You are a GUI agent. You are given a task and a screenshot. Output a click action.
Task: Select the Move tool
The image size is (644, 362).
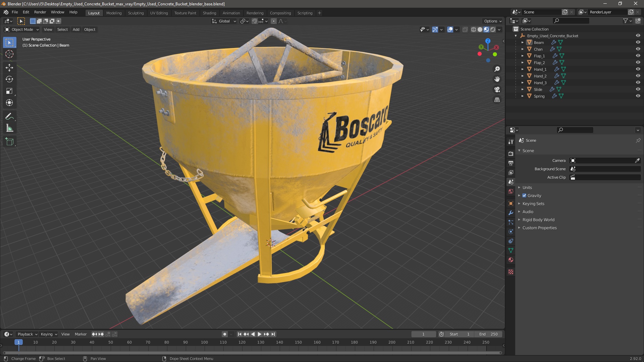[x=9, y=67]
